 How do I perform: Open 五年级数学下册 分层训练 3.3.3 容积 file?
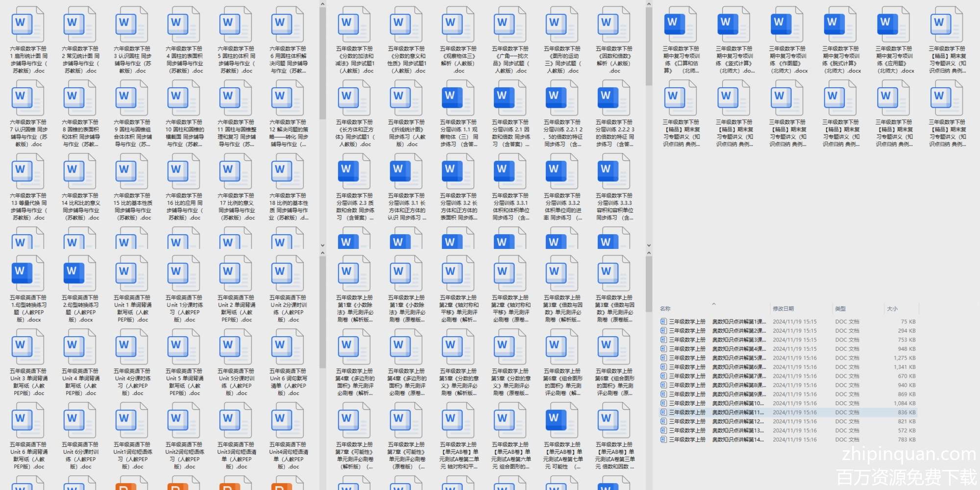click(x=614, y=172)
